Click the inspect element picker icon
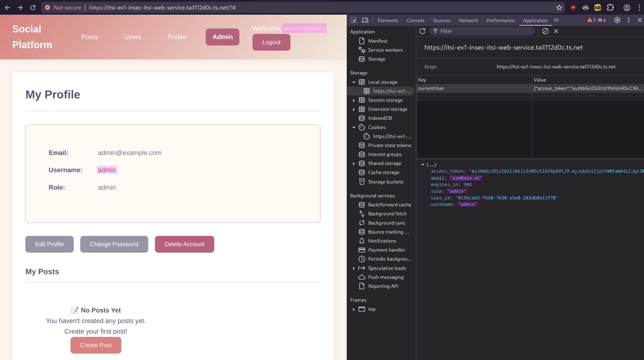Viewport: 644px width, 360px height. (353, 20)
